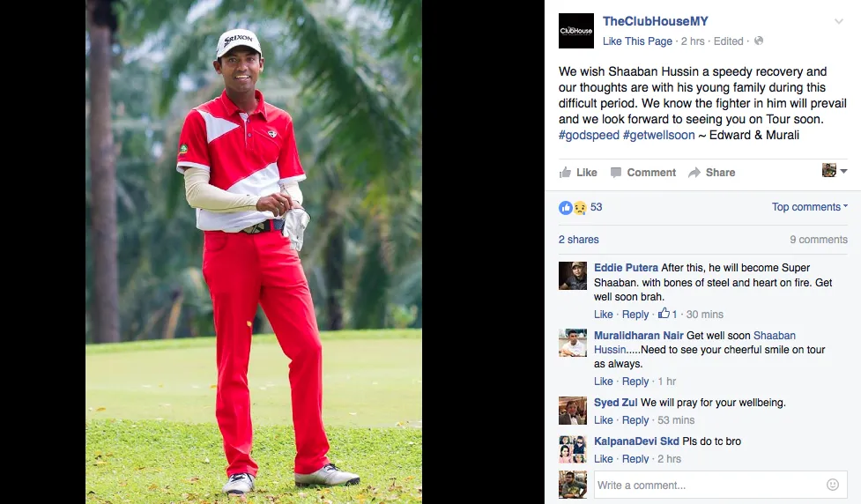Click thumbs-up count on Eddie Putera's comment
861x504 pixels.
point(668,314)
